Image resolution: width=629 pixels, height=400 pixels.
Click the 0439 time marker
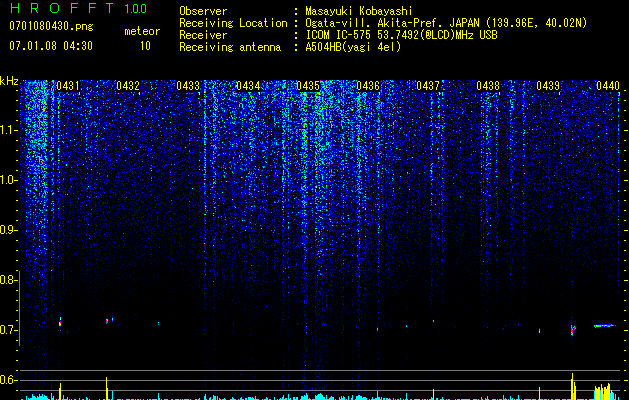(548, 86)
